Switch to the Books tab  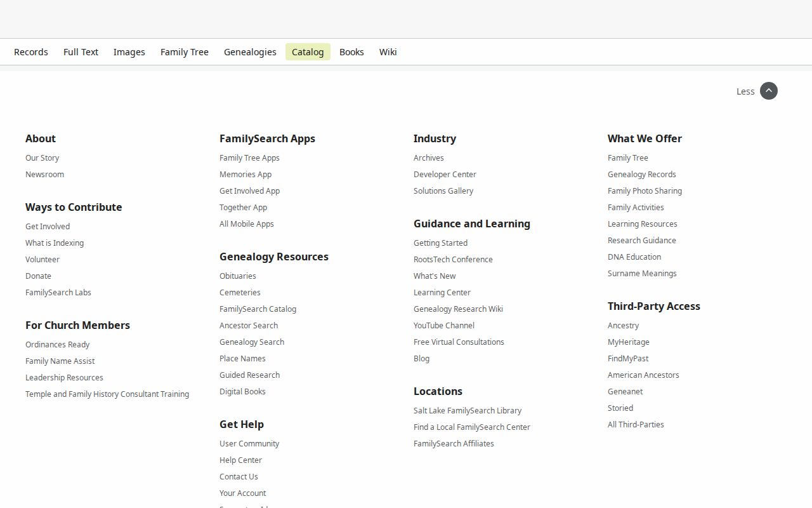(x=351, y=52)
